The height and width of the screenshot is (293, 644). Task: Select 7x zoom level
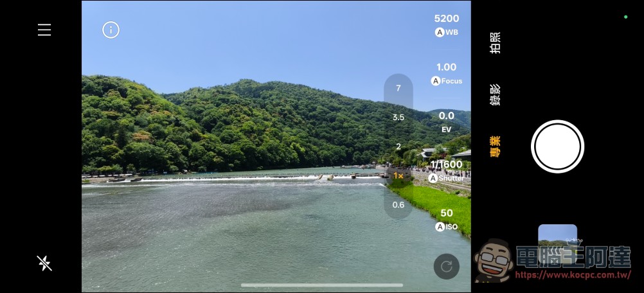[x=398, y=88]
